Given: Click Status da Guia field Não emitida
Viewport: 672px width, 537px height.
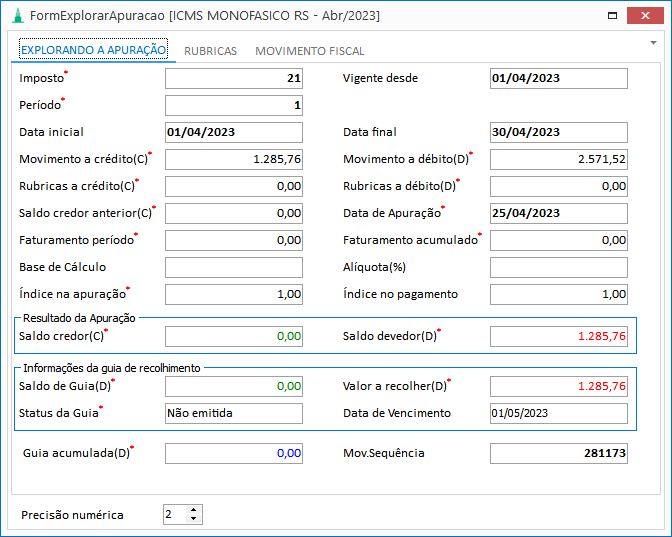Looking at the screenshot, I should click(x=234, y=414).
